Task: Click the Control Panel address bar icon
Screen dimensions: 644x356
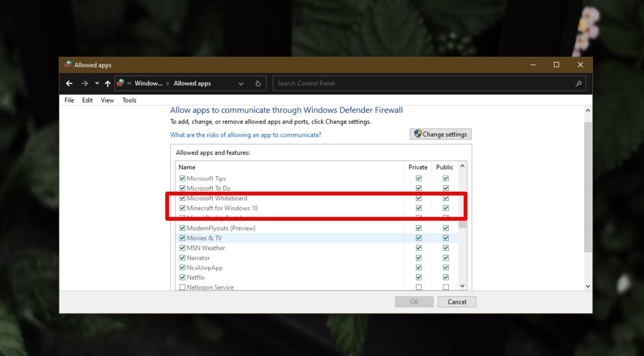Action: click(x=120, y=83)
